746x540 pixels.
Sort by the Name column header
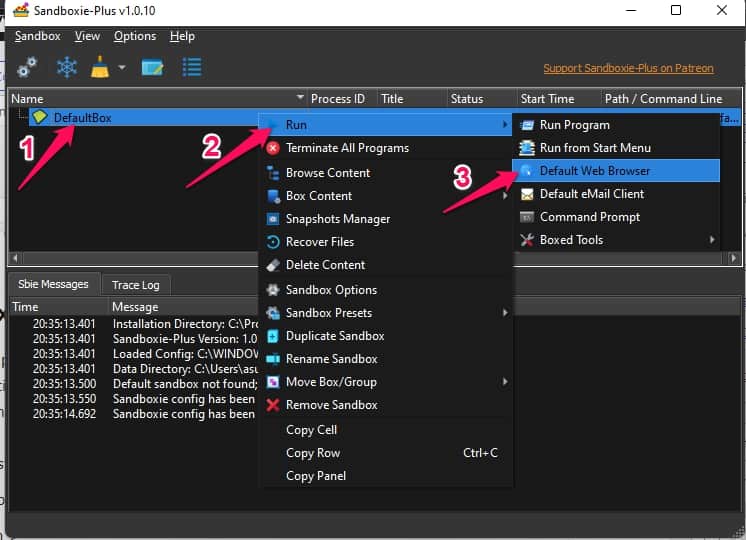tap(157, 98)
